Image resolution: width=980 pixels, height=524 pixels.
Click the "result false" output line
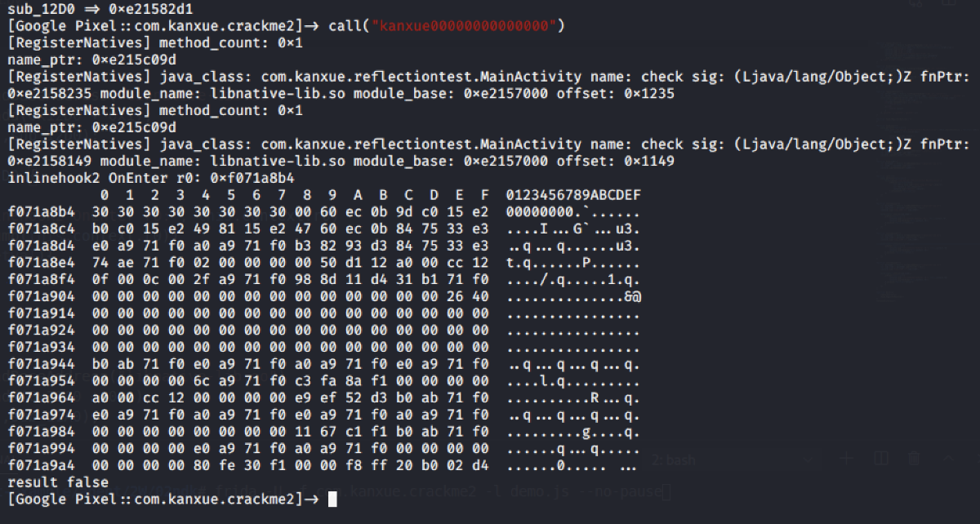coord(47,483)
